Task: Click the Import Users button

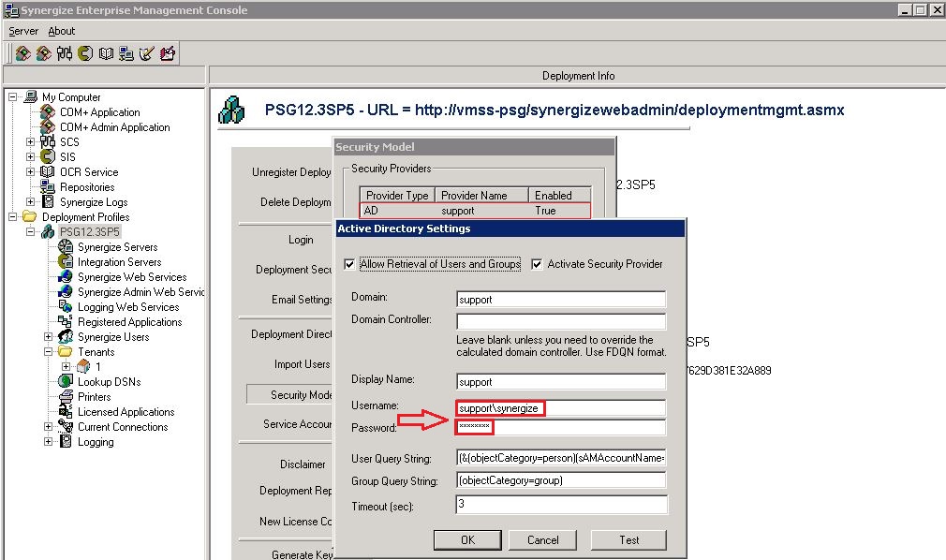Action: tap(302, 364)
